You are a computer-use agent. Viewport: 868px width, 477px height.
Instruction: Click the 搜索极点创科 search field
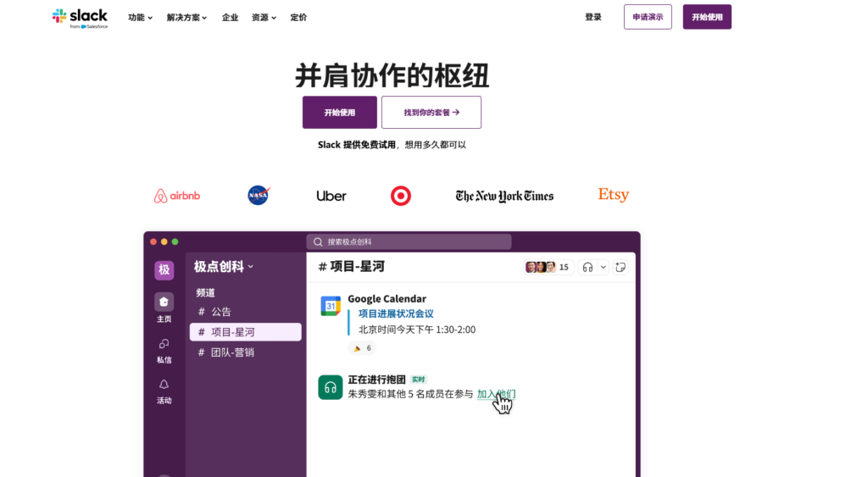409,241
